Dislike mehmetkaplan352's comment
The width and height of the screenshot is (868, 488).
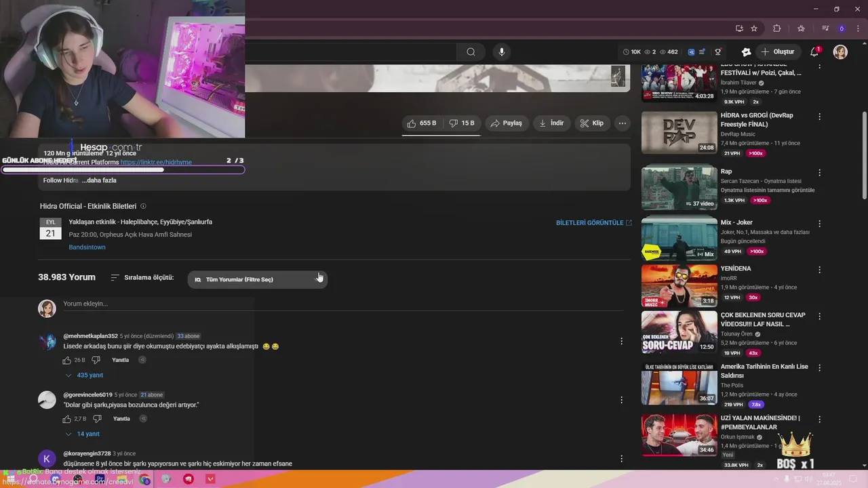coord(96,360)
